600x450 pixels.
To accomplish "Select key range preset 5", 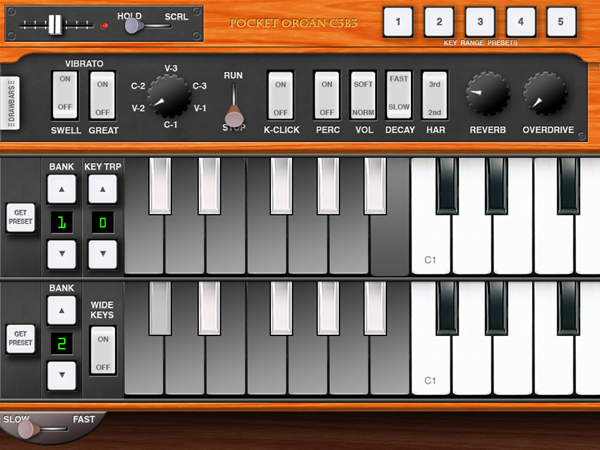I will (561, 22).
